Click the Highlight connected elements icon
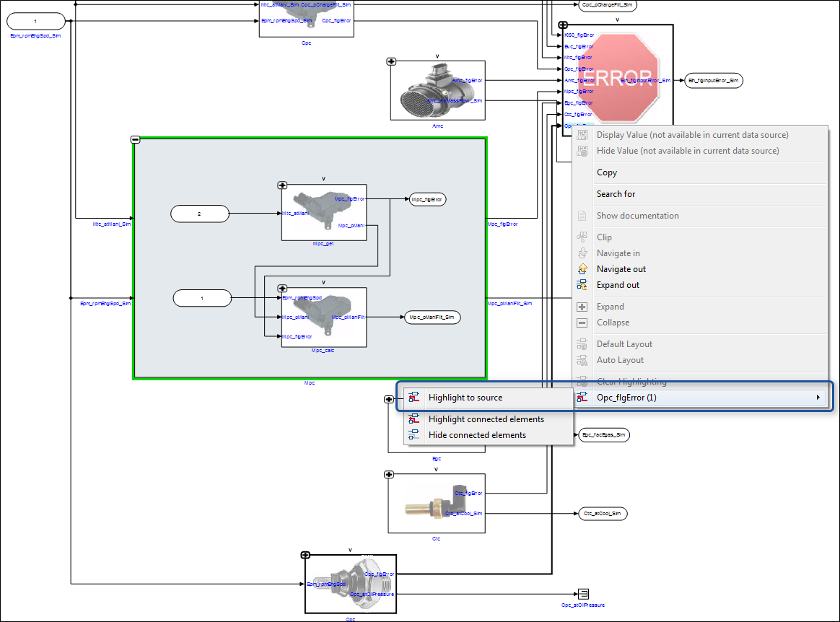Screen dimensions: 840x622 (x=414, y=419)
